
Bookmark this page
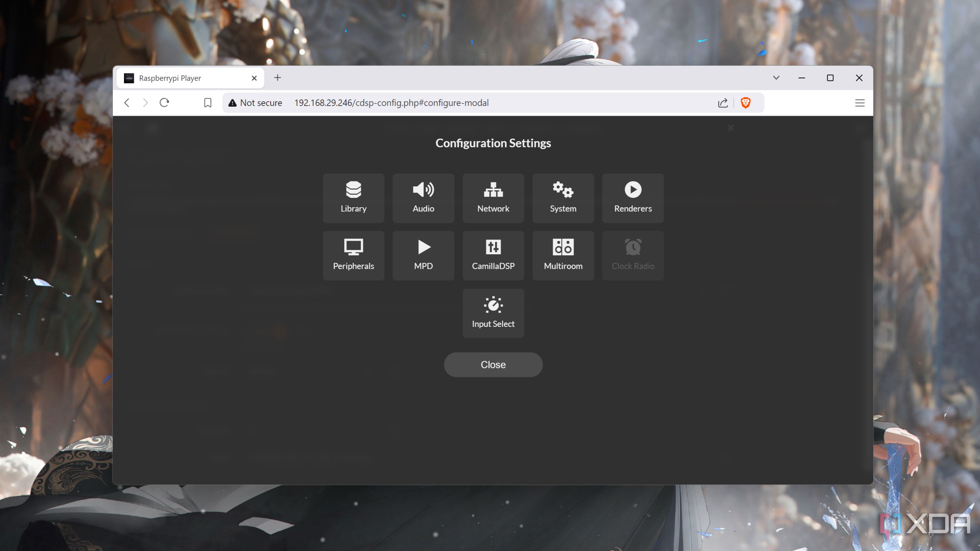[x=208, y=103]
